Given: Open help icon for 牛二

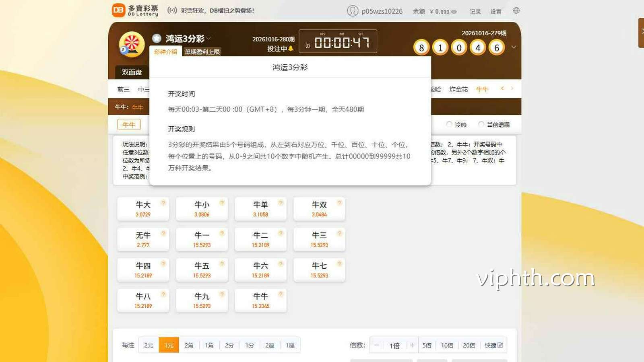Looking at the screenshot, I should coord(281,233).
